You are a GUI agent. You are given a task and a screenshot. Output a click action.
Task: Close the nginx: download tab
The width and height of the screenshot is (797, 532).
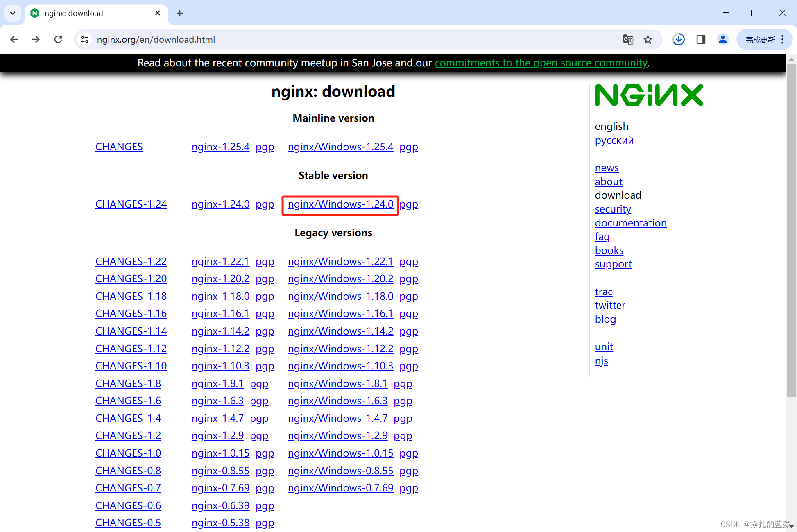pos(158,13)
